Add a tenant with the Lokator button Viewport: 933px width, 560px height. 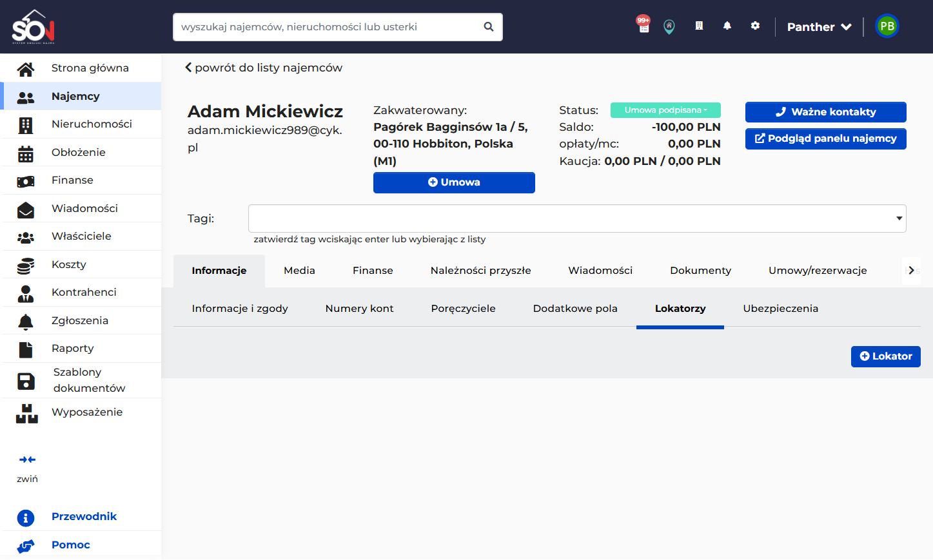[x=885, y=356]
